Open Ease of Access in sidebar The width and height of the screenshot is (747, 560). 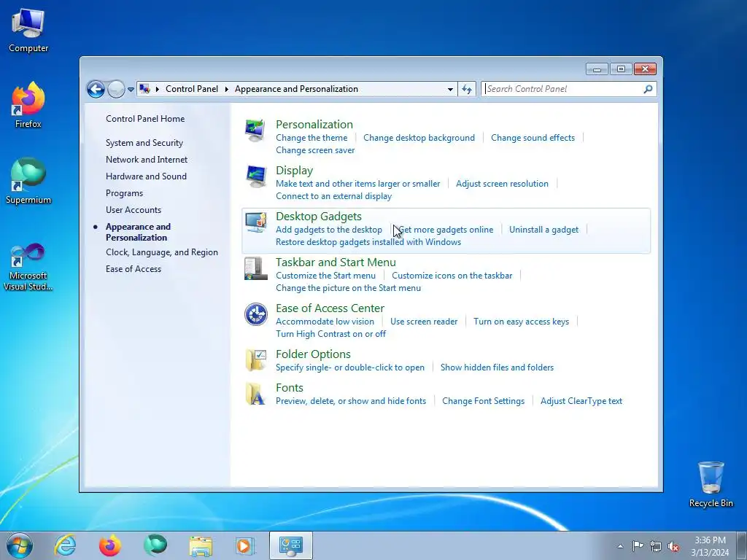pyautogui.click(x=133, y=269)
